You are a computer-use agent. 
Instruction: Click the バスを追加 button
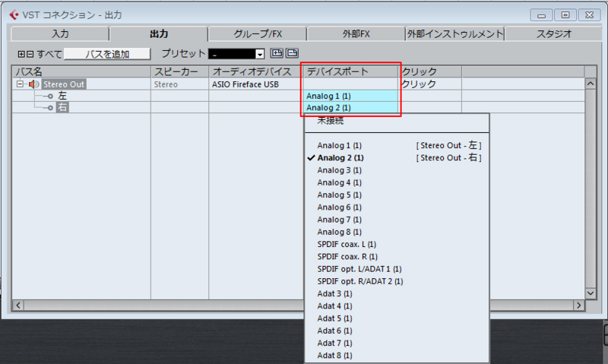[x=107, y=54]
